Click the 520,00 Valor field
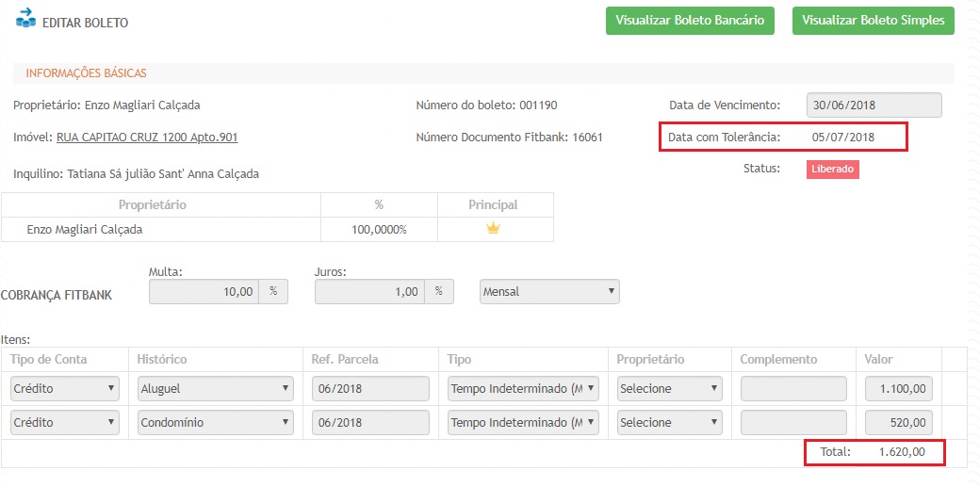Image resolution: width=980 pixels, height=487 pixels. click(899, 423)
